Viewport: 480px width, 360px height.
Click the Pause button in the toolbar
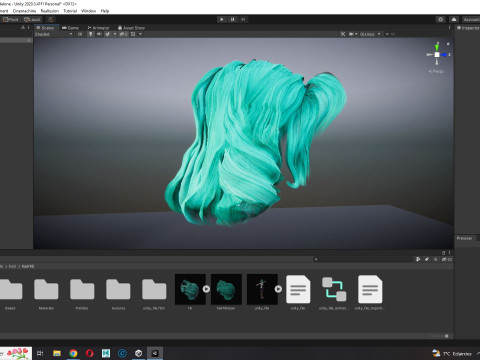click(x=232, y=19)
